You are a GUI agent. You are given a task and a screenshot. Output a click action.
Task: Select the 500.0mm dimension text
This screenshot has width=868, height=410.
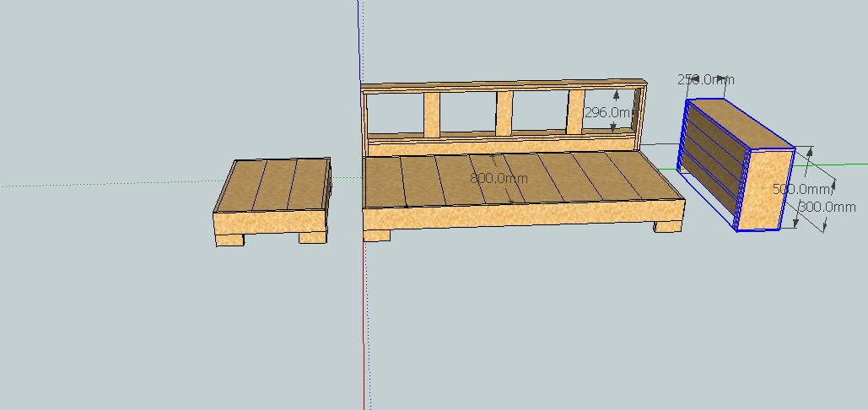(801, 189)
